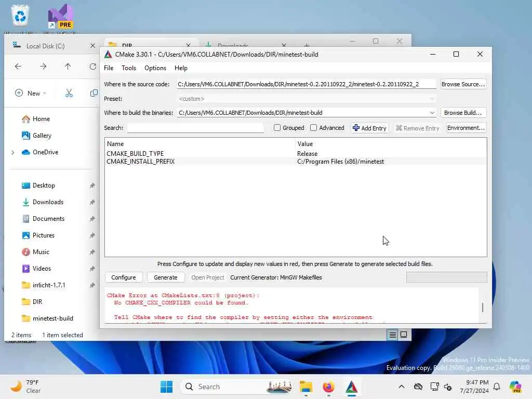Screen dimensions: 532x399
Task: Click the Copy icon in Explorer toolbar
Action: [x=94, y=93]
